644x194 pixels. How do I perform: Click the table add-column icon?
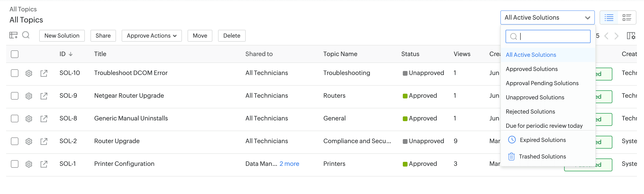coord(13,35)
